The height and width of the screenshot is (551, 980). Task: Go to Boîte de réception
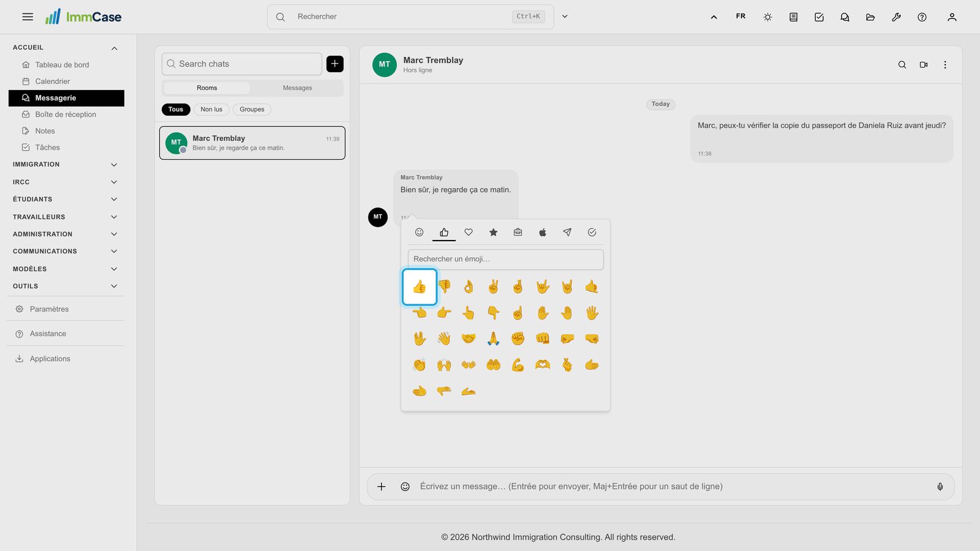coord(66,114)
